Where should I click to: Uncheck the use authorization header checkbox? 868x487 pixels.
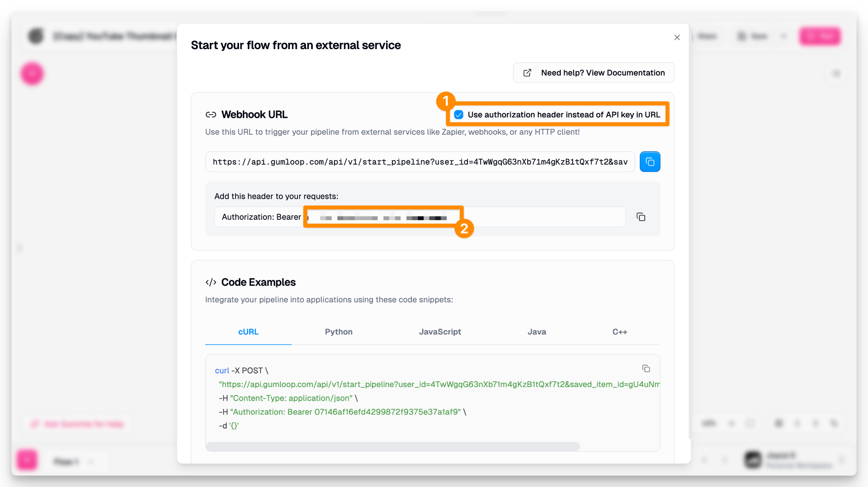459,115
